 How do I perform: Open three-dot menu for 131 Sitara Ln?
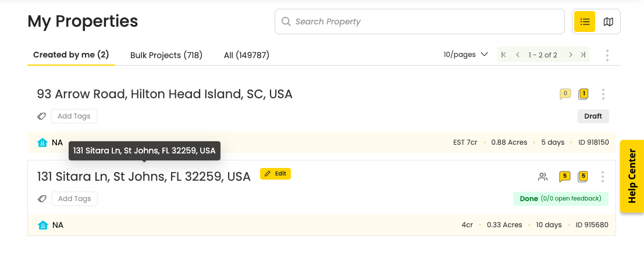(603, 177)
